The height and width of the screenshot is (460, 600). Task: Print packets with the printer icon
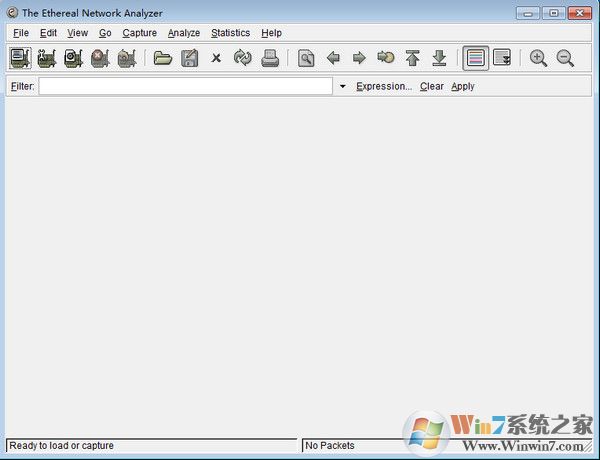[x=270, y=58]
